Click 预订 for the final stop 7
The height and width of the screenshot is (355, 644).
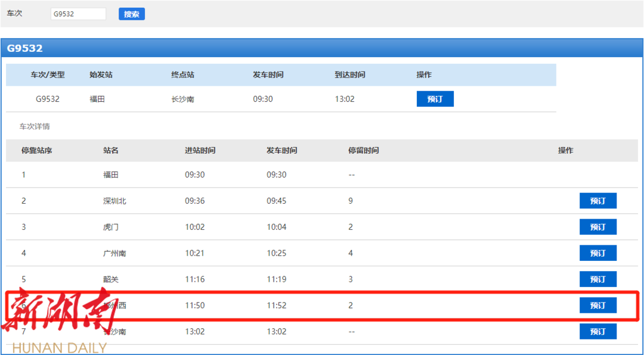597,332
